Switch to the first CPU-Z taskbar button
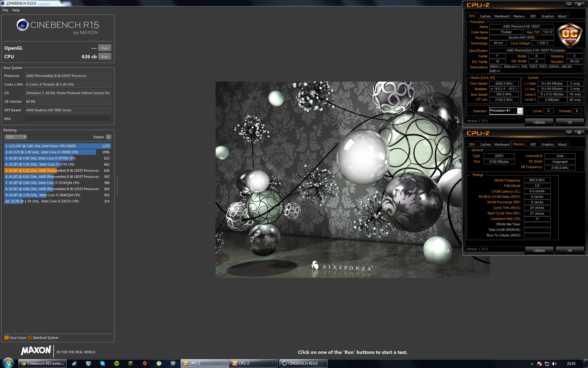Viewport: 588px width, 368px height. tap(205, 363)
